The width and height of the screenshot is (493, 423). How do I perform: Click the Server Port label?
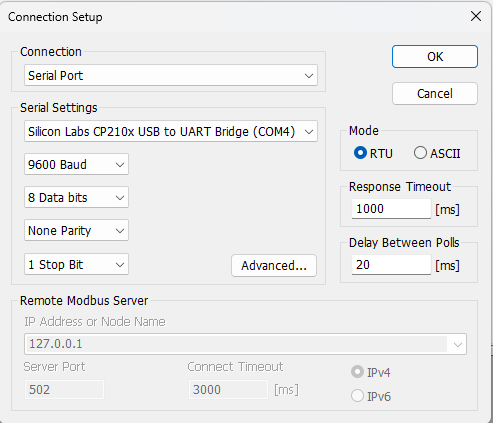(54, 367)
